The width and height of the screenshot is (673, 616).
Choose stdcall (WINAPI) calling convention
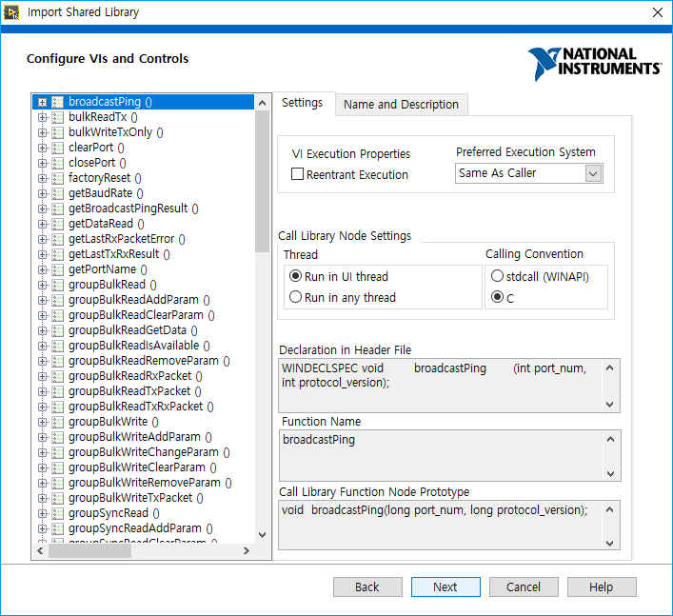tap(497, 275)
